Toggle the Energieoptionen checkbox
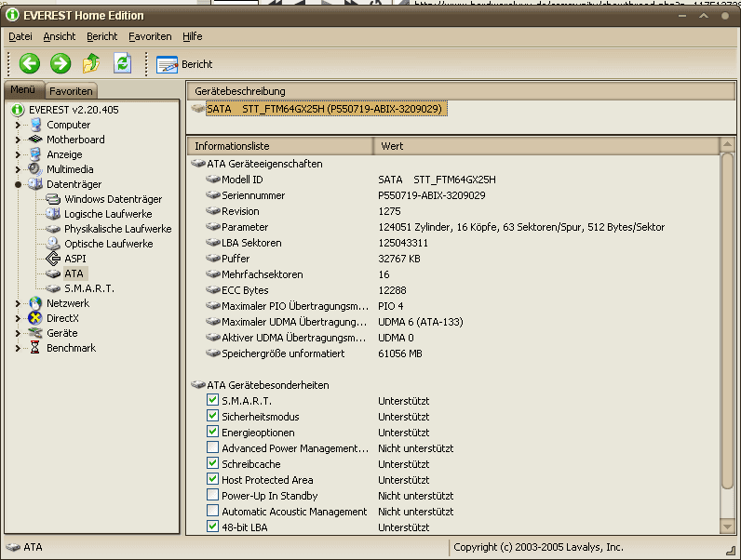Image resolution: width=741 pixels, height=560 pixels. point(212,432)
